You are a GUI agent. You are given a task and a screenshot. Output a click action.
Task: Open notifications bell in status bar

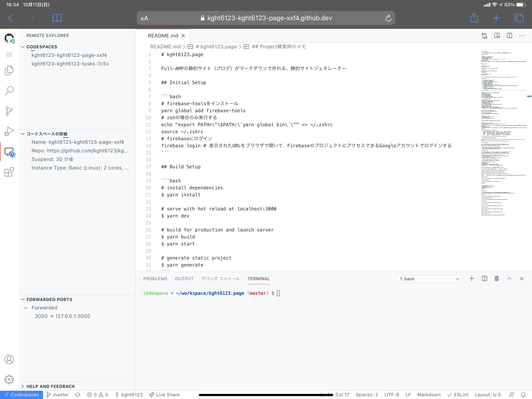click(x=523, y=395)
